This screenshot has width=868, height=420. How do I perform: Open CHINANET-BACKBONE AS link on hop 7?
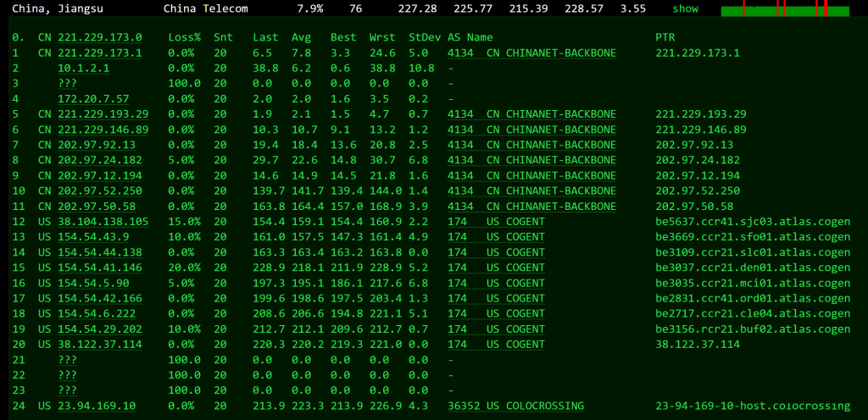click(531, 145)
